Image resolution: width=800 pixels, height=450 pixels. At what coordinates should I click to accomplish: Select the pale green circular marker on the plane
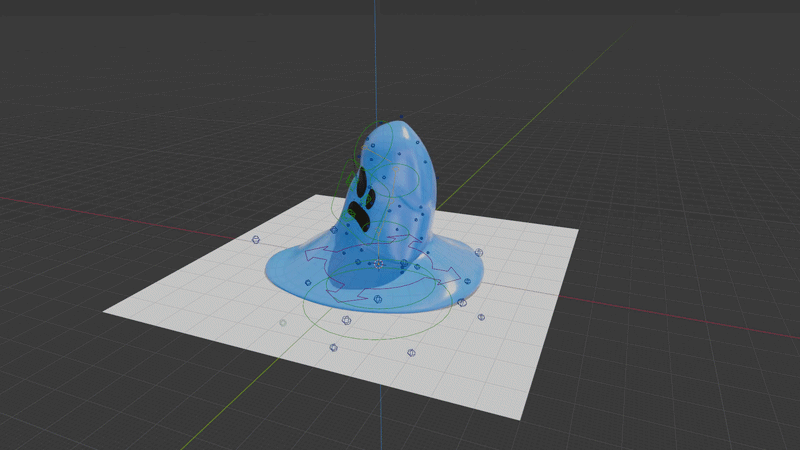click(283, 323)
